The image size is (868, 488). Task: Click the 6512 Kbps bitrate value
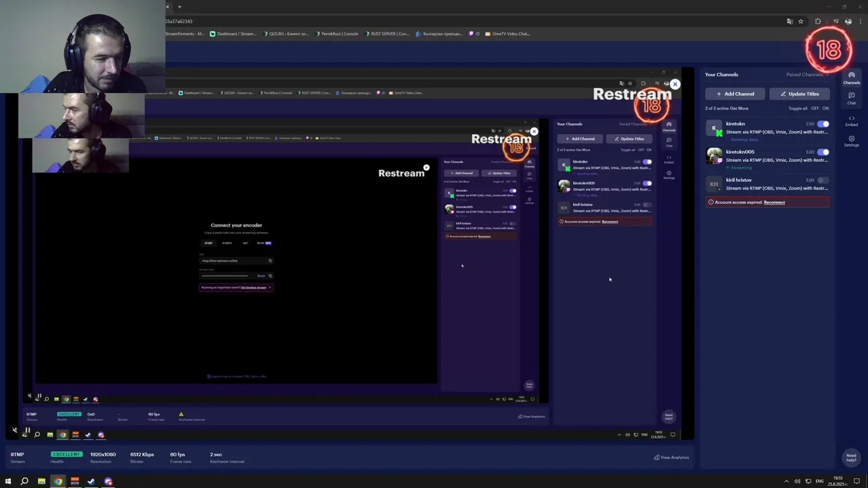pyautogui.click(x=142, y=454)
